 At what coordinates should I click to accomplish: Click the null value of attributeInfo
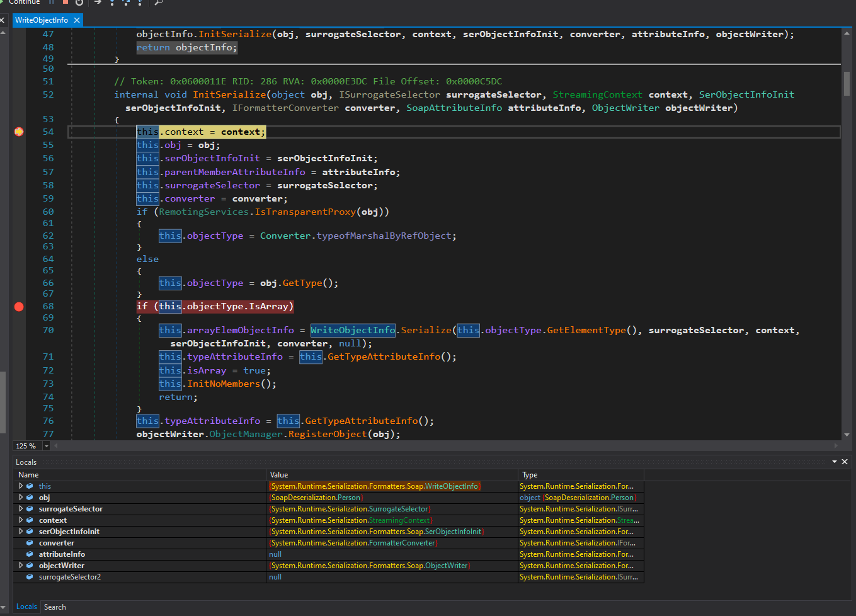click(275, 554)
